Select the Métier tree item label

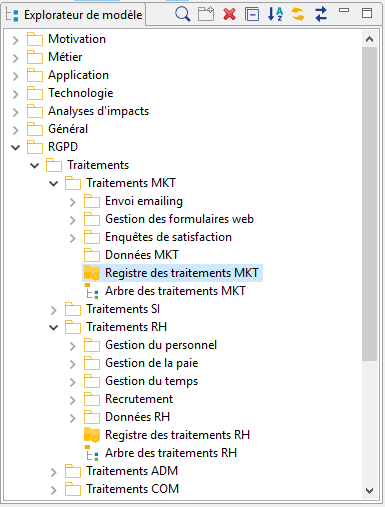[65, 57]
